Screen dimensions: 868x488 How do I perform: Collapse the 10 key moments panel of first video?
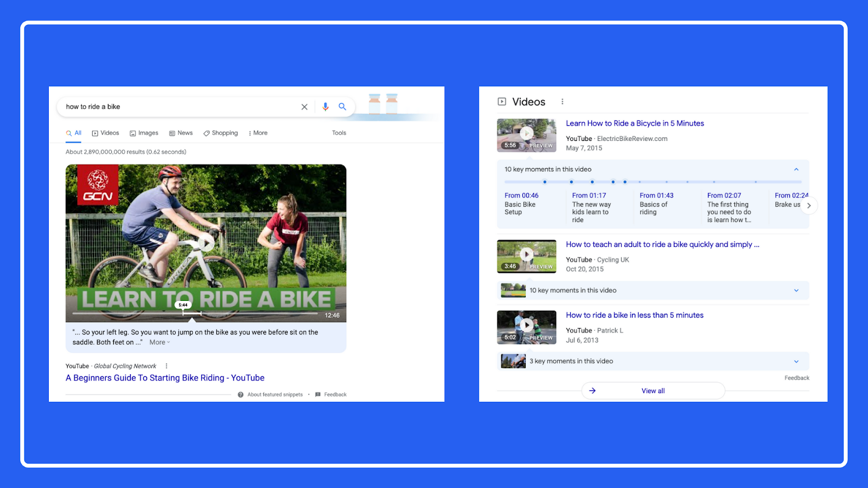point(796,169)
